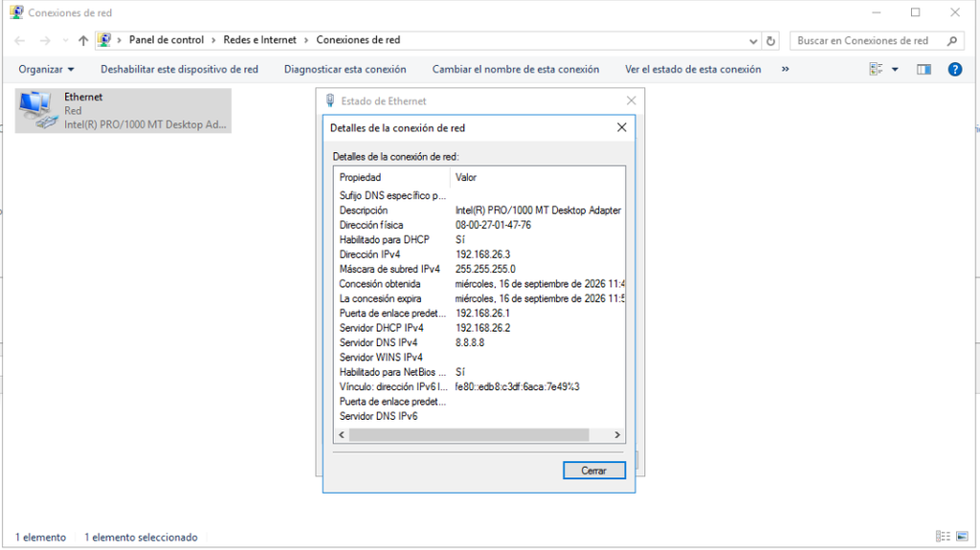Switch to large icons view in status bar
The width and height of the screenshot is (980, 550).
coord(963,537)
